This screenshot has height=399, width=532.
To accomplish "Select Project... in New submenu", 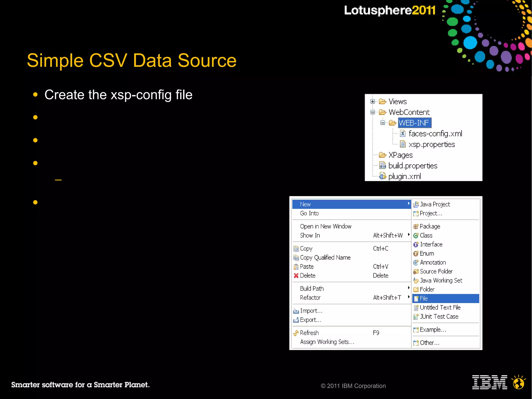I will point(446,213).
